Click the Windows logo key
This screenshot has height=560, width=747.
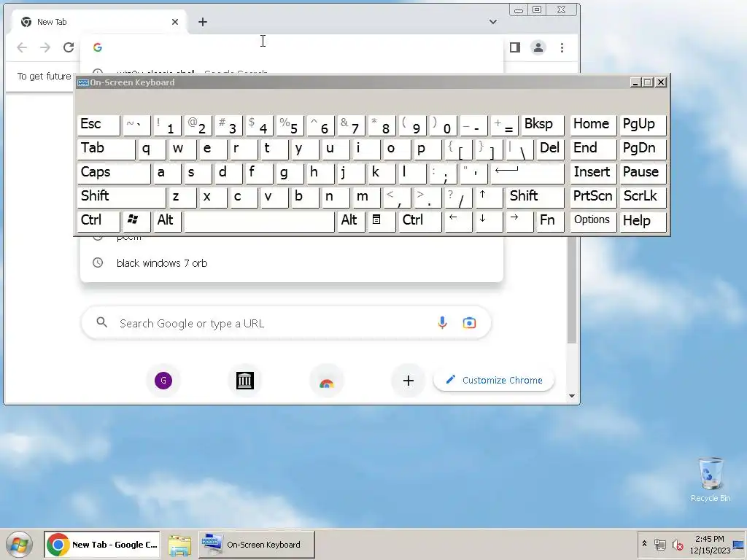click(136, 221)
